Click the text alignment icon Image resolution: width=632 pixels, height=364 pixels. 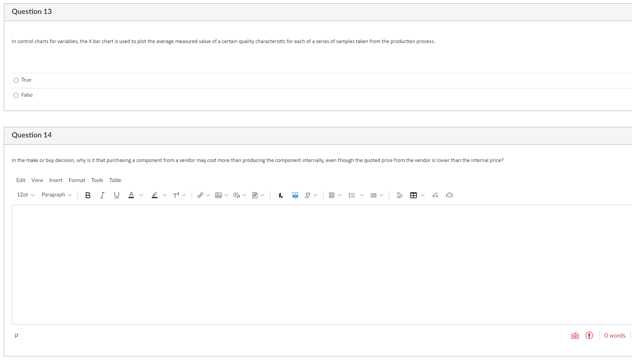[331, 195]
